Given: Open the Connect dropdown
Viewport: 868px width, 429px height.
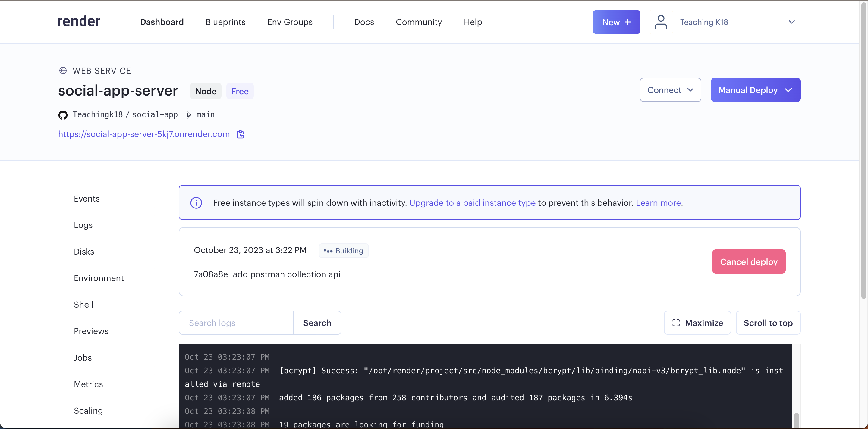Looking at the screenshot, I should [670, 90].
